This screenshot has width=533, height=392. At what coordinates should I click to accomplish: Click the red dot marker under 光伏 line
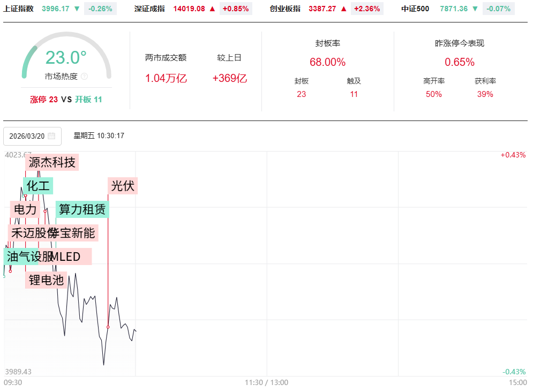tap(108, 327)
